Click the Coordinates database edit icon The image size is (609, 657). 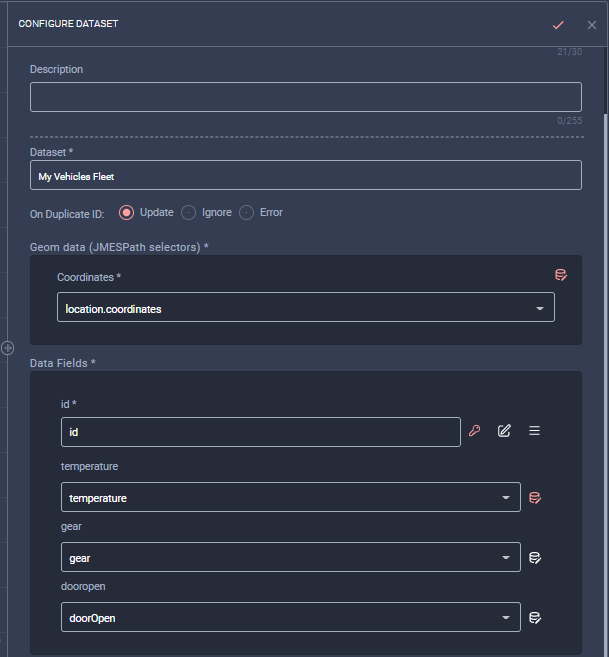pos(561,275)
